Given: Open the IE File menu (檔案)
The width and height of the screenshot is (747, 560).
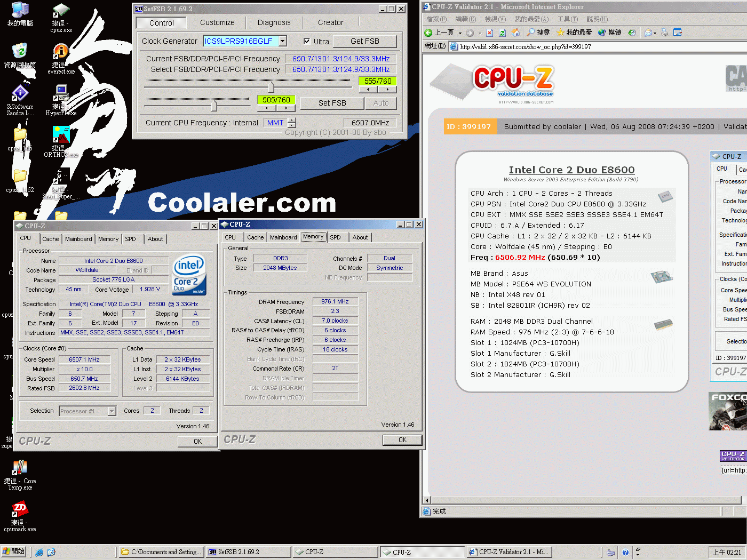Looking at the screenshot, I should [x=436, y=19].
